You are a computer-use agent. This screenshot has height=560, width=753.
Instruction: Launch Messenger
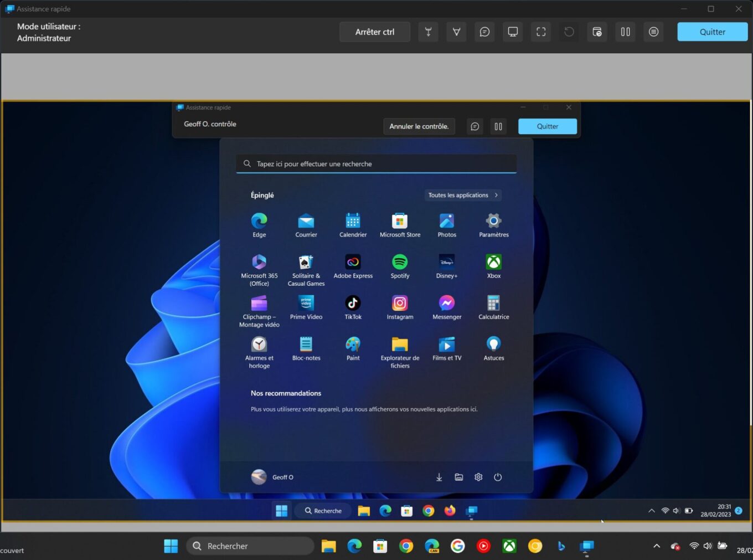pos(447,307)
